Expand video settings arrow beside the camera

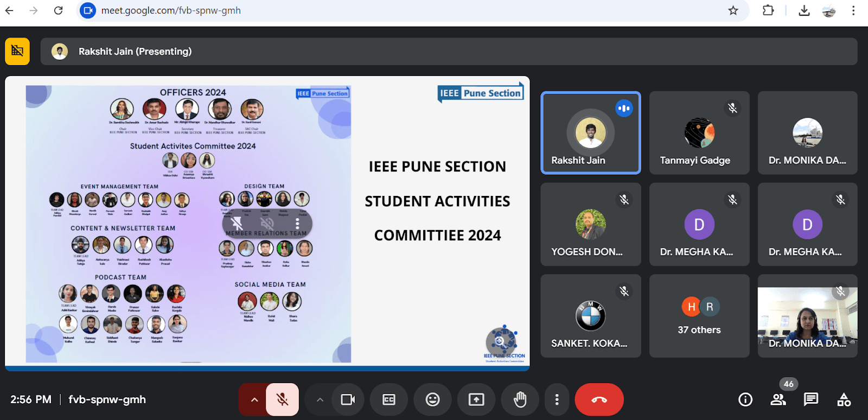point(320,400)
